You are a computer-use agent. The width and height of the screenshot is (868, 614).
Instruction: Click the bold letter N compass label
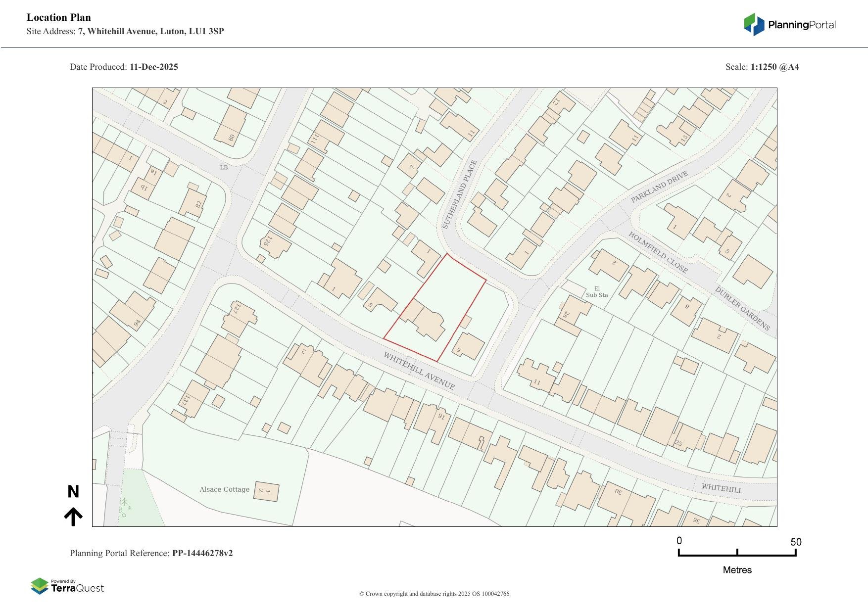[x=73, y=492]
